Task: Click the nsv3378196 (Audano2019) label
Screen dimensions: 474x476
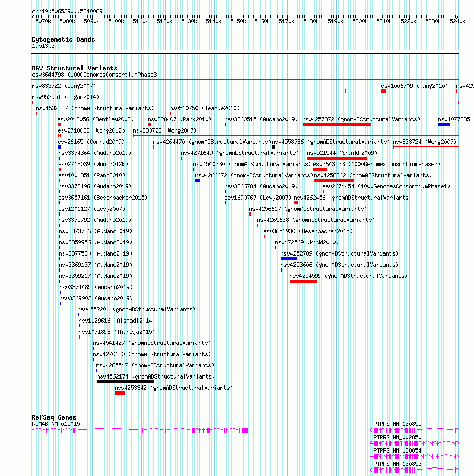Action: coord(95,187)
